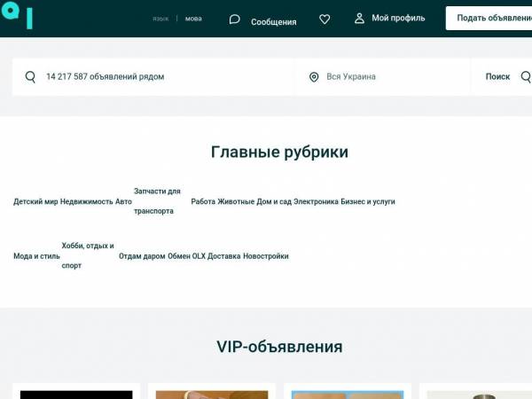Open Запчасти для транспорта category
Screen dimensions: 532x399
pos(157,201)
